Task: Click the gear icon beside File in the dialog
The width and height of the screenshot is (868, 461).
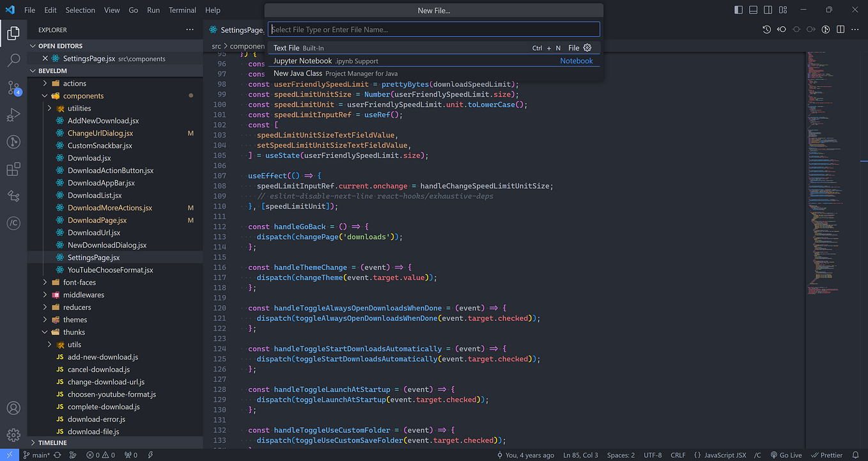Action: [x=587, y=47]
